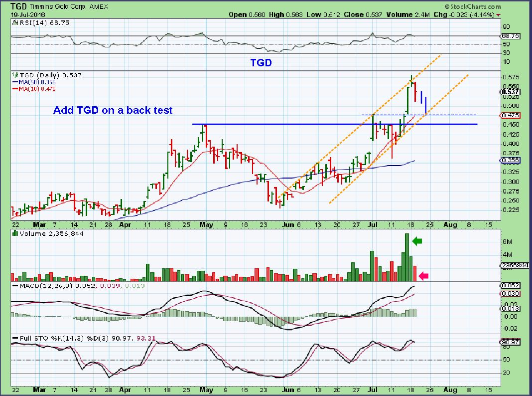Click the 'Add TGD on a back test' note
This screenshot has width=532, height=396.
[113, 110]
